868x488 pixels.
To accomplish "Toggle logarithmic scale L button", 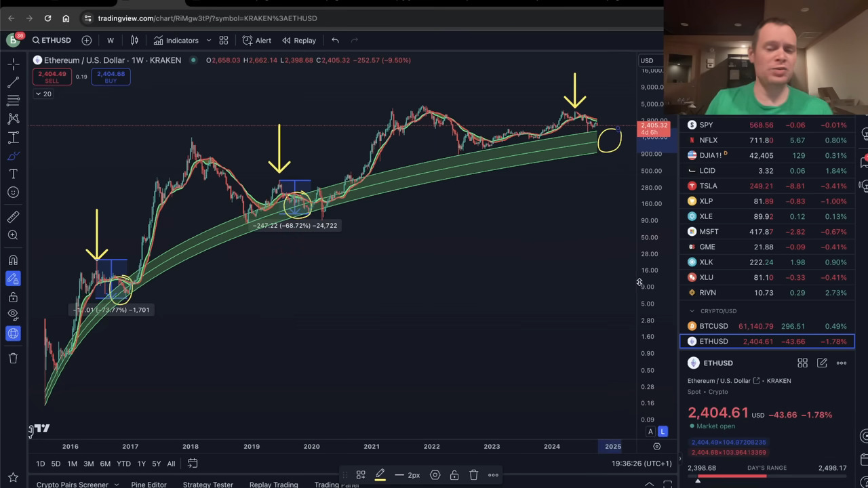I will [x=663, y=432].
